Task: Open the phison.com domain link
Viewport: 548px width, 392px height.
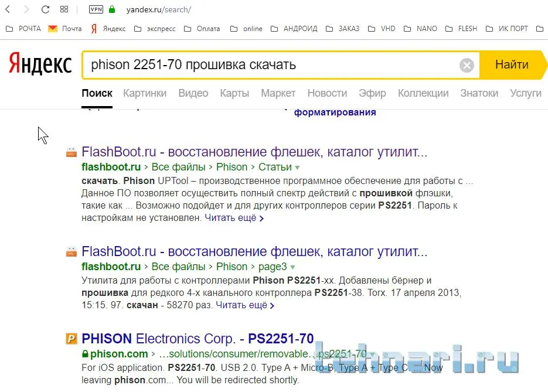Action: click(119, 354)
